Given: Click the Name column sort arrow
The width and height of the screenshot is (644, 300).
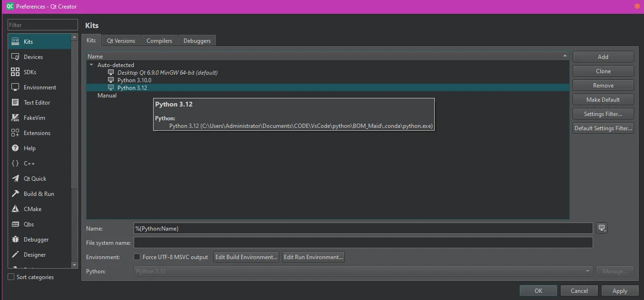Looking at the screenshot, I should click(565, 56).
